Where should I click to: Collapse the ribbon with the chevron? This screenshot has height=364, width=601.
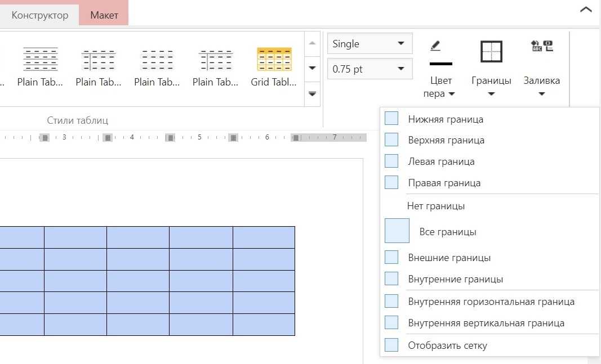(586, 10)
